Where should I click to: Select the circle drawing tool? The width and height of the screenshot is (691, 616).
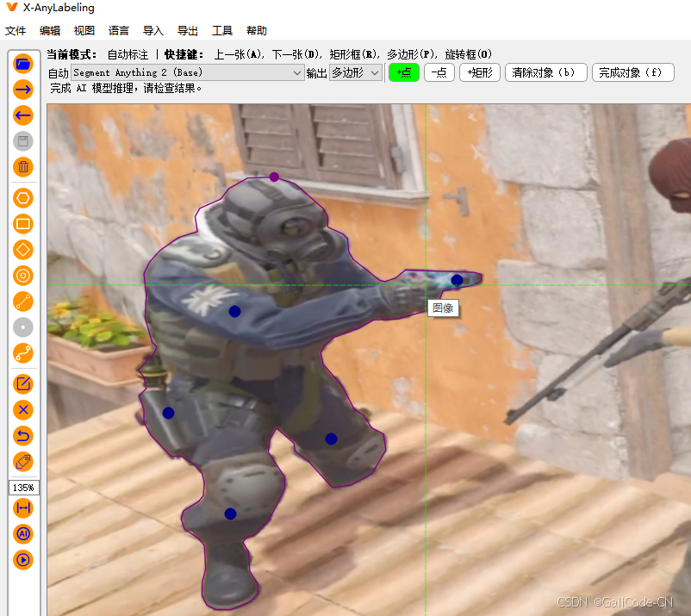23,276
